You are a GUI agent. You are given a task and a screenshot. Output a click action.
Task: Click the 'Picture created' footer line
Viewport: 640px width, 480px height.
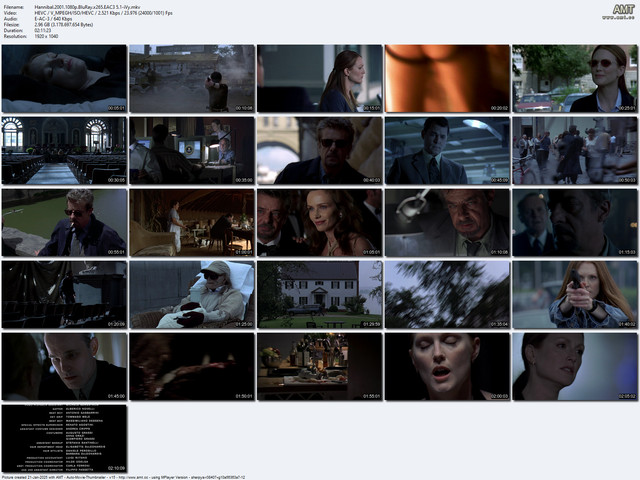[x=123, y=477]
